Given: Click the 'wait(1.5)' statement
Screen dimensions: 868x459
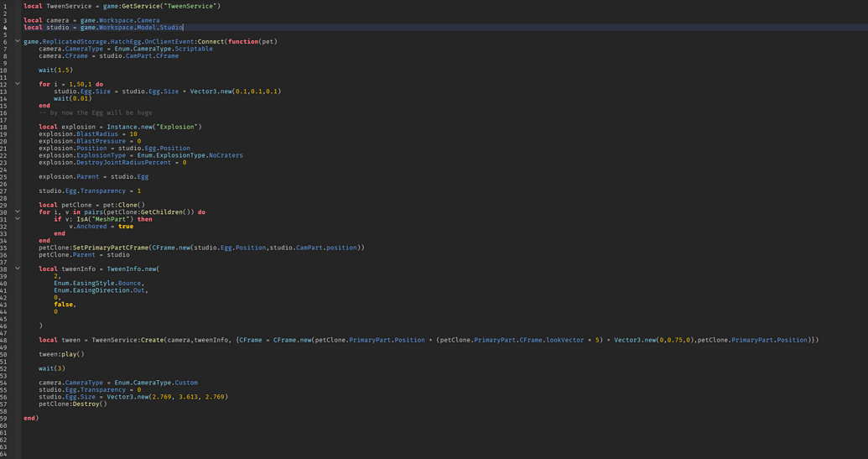Looking at the screenshot, I should coord(55,70).
